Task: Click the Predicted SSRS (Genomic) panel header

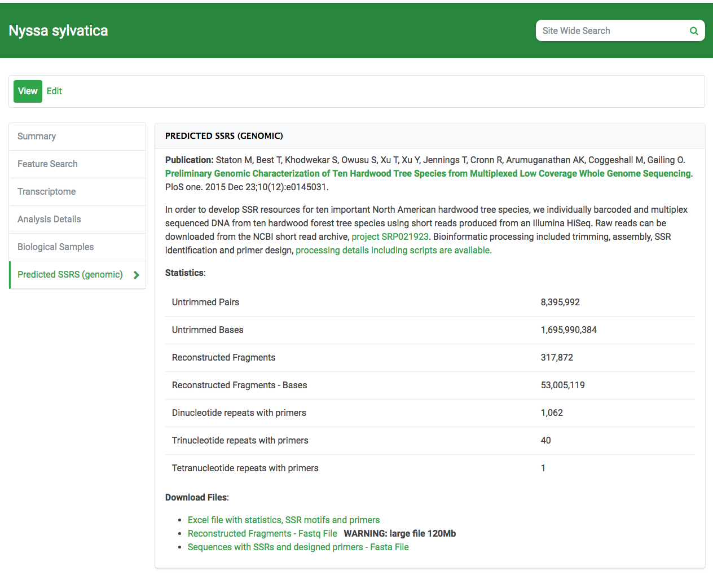Action: 225,135
